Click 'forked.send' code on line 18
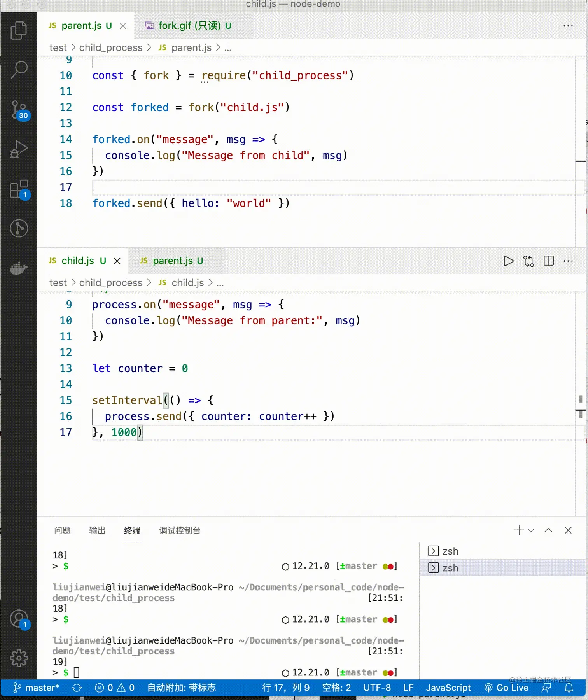The image size is (588, 700). (127, 203)
